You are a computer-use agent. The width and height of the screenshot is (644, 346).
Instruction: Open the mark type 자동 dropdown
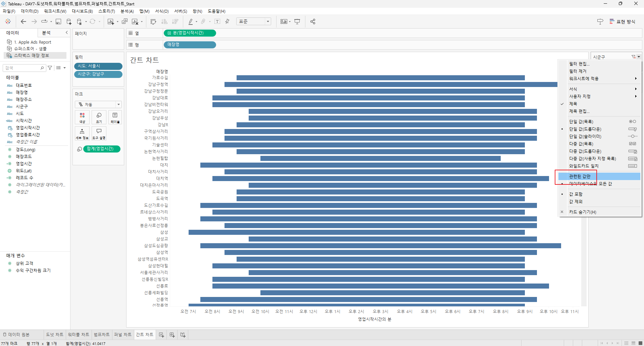[x=98, y=104]
